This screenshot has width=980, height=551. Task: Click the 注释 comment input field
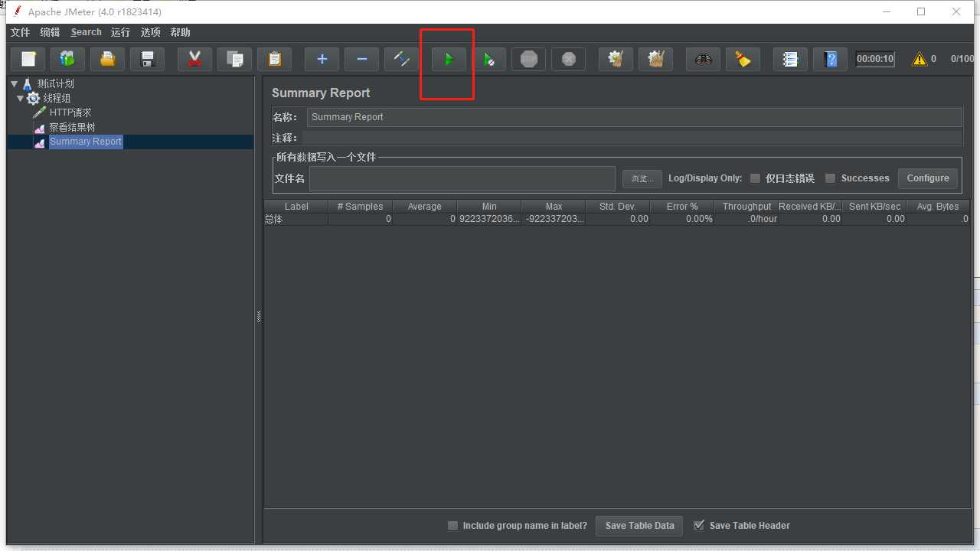(x=632, y=138)
